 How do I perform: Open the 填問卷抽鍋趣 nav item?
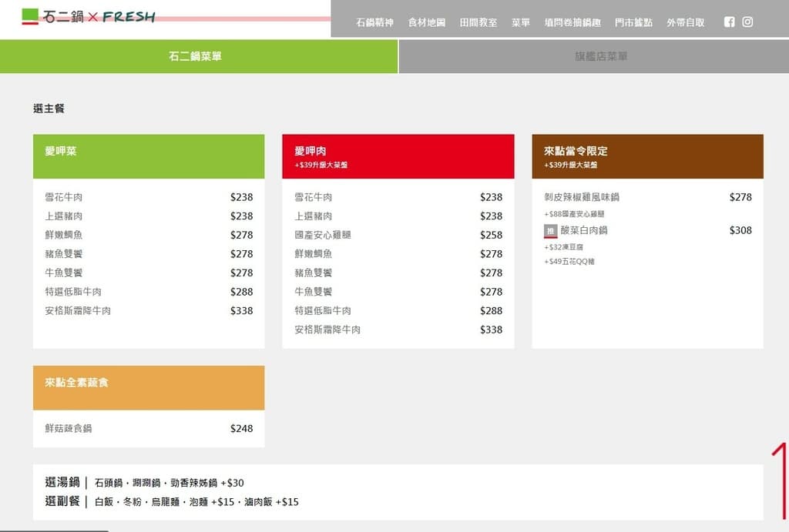click(572, 22)
